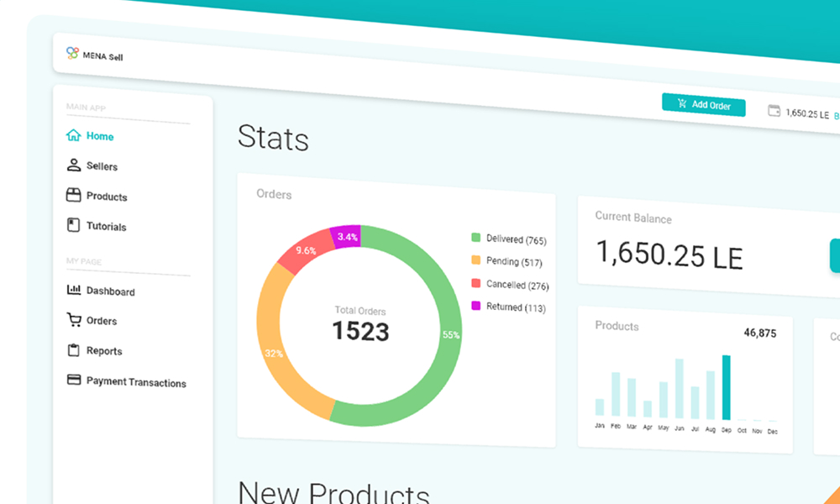The height and width of the screenshot is (504, 840).
Task: Click the Sellers person icon
Action: (73, 165)
